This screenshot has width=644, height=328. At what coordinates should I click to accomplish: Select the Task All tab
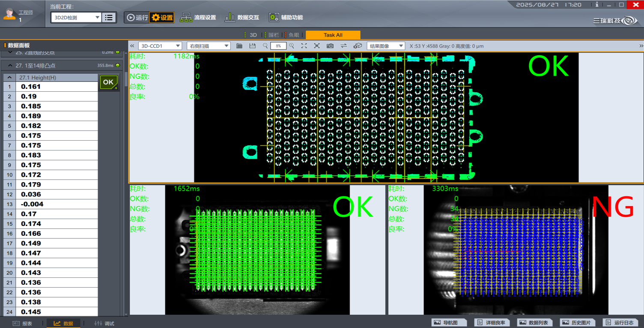coord(333,35)
